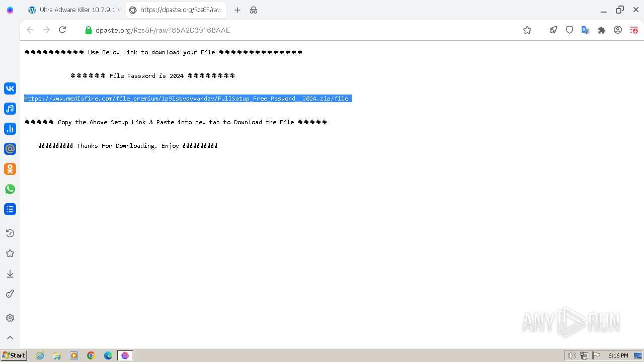Image resolution: width=644 pixels, height=362 pixels.
Task: Reload the current page
Action: [62, 30]
